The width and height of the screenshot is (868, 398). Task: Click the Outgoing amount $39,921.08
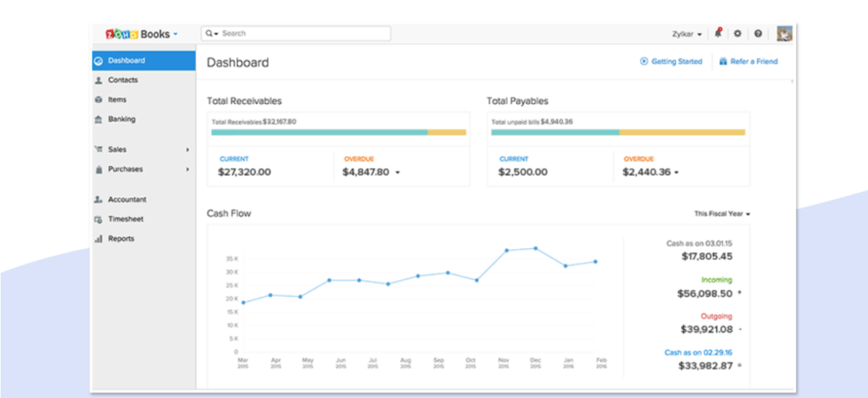(x=707, y=329)
